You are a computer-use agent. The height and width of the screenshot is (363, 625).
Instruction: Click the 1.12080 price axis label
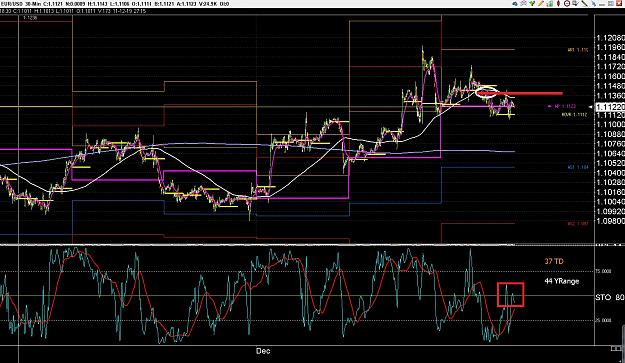point(610,38)
